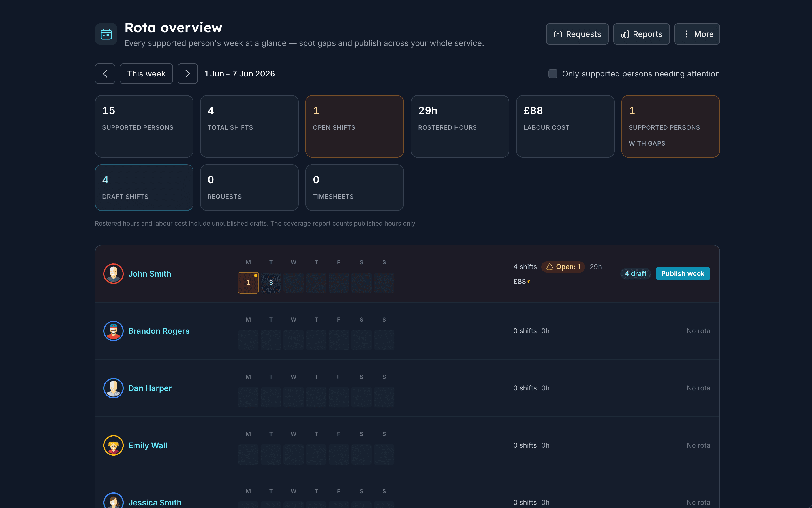Select the Rostered Hours stat card
The width and height of the screenshot is (812, 508).
(x=460, y=126)
